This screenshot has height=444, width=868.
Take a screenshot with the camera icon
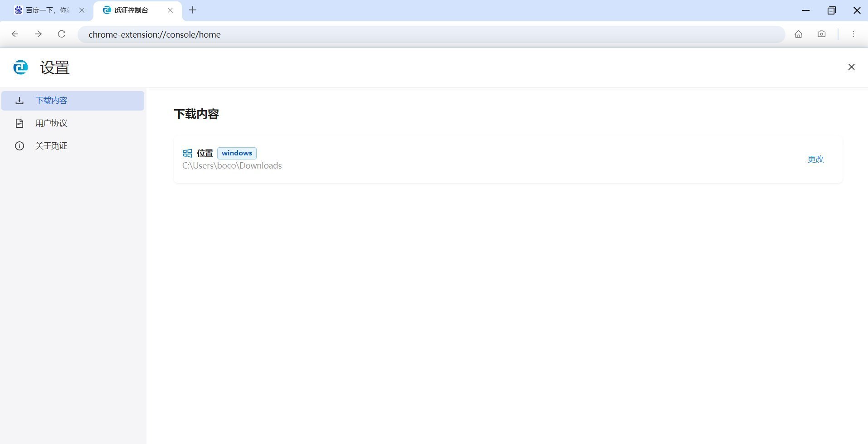click(x=821, y=34)
